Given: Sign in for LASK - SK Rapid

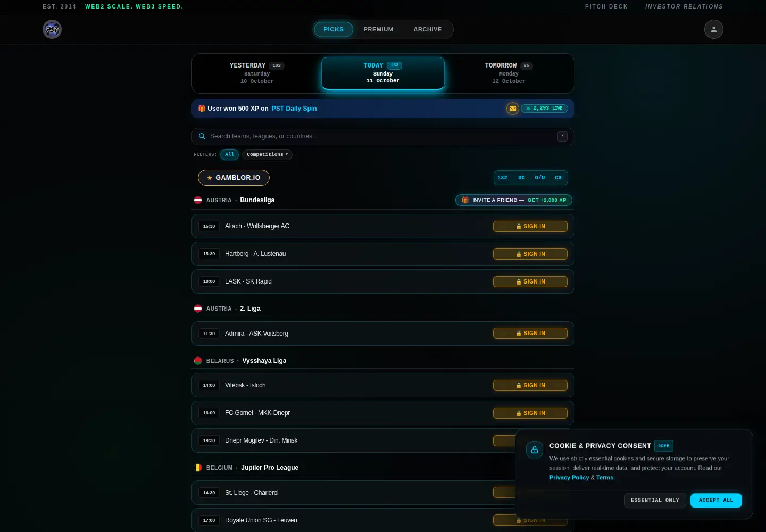Looking at the screenshot, I should 530,282.
